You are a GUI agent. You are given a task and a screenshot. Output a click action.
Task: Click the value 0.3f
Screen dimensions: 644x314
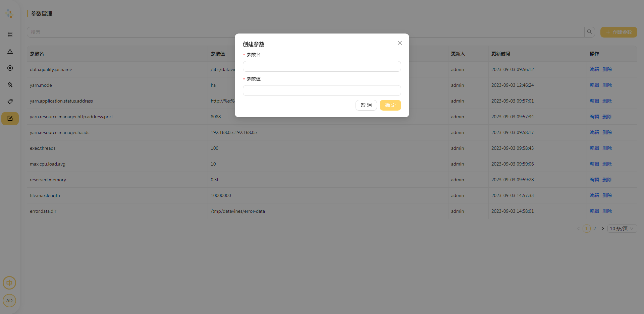point(215,180)
